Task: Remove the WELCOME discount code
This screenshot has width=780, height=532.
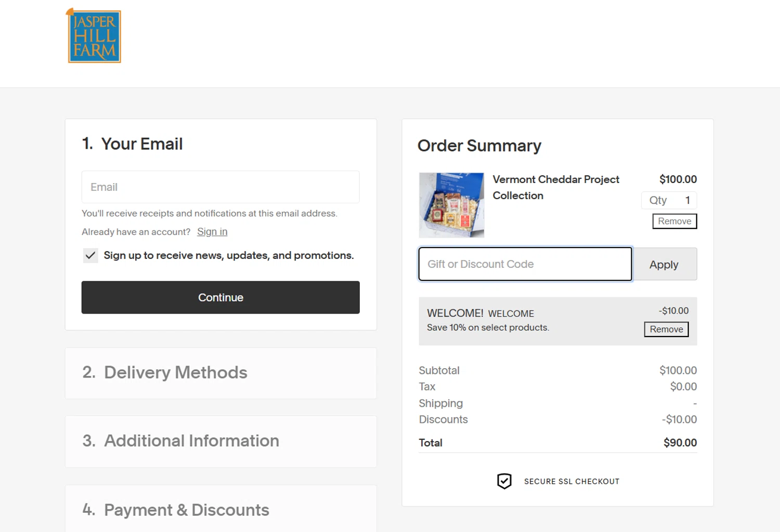Action: click(666, 329)
